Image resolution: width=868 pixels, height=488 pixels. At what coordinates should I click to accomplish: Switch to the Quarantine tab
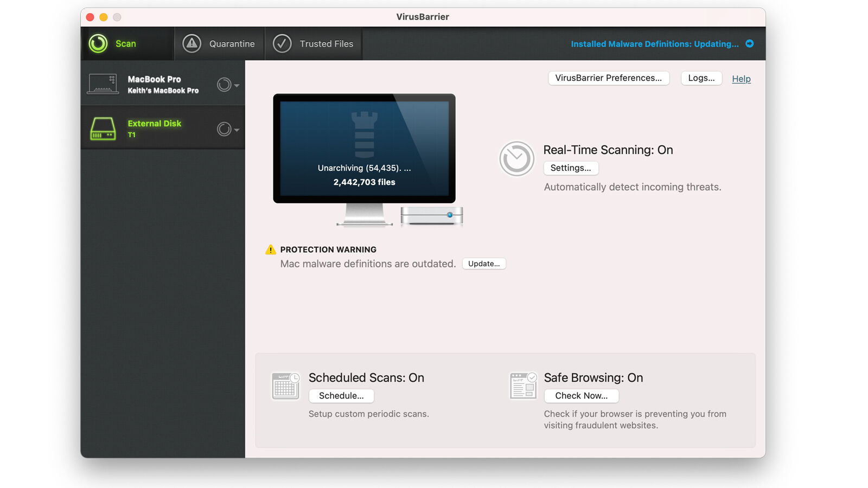tap(219, 43)
